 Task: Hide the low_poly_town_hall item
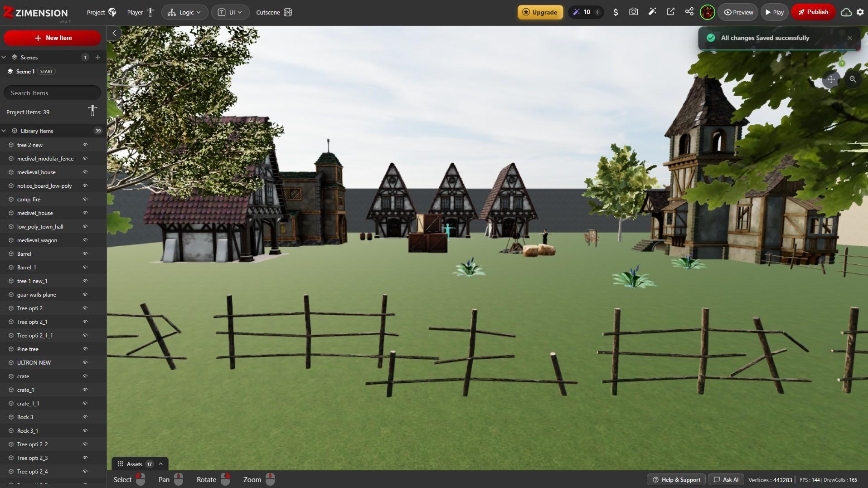[85, 227]
